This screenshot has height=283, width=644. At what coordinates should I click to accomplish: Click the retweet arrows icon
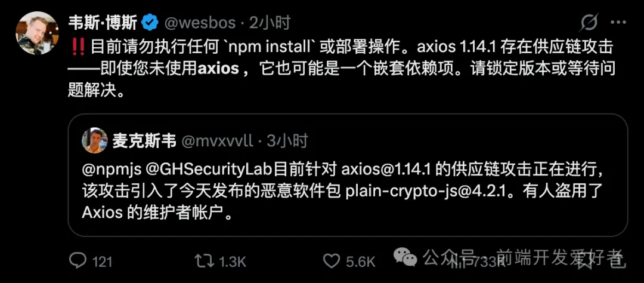(x=204, y=260)
